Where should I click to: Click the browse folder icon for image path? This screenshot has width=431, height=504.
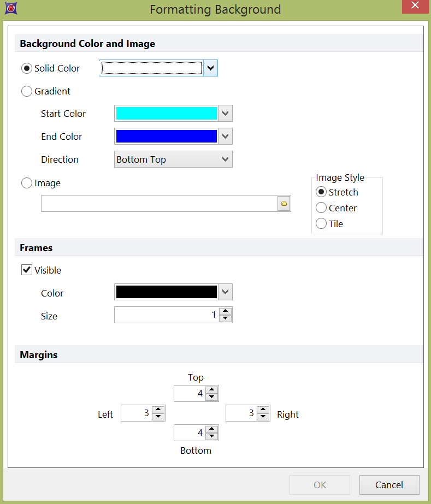pyautogui.click(x=284, y=204)
